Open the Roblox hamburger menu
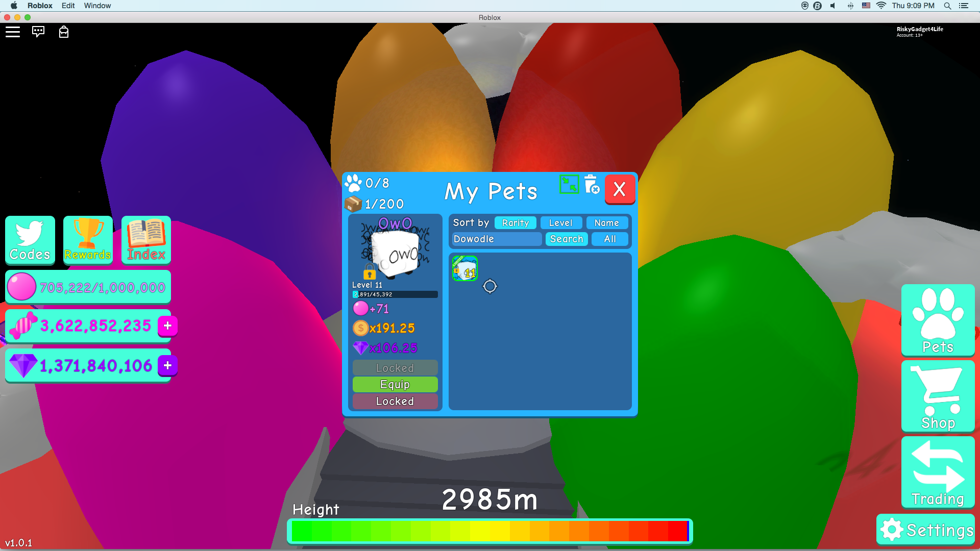Screen dimensions: 980x551 [x=13, y=32]
